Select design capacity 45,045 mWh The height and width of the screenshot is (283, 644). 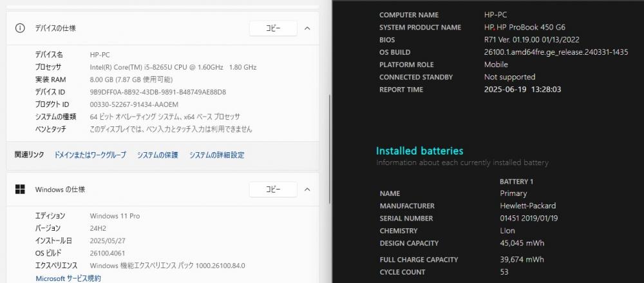coord(522,243)
